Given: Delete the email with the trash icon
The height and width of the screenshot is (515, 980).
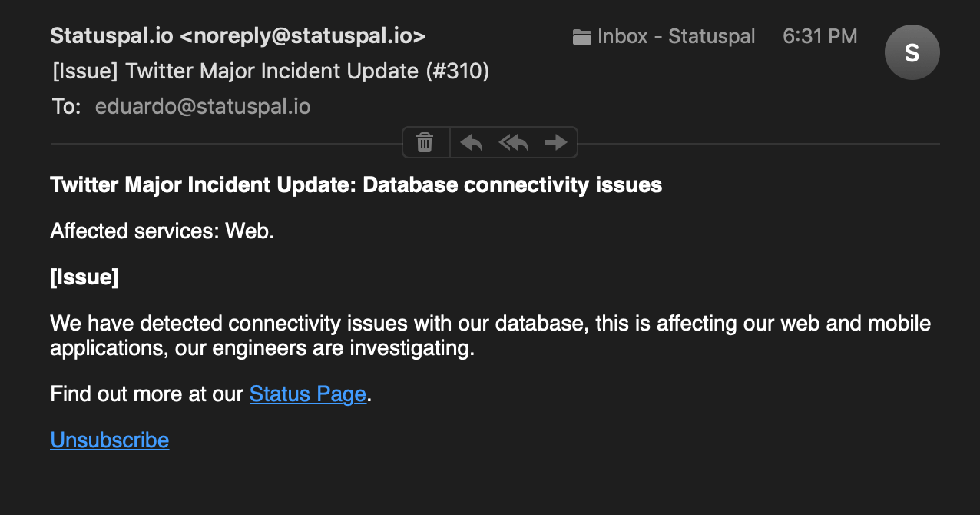Looking at the screenshot, I should click(425, 142).
